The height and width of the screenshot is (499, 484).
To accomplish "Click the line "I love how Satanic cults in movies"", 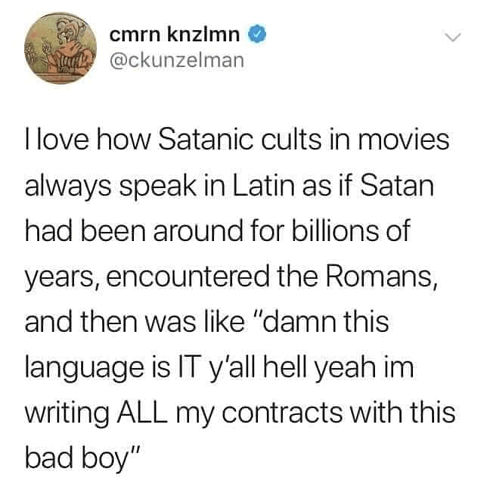I will 237,139.
